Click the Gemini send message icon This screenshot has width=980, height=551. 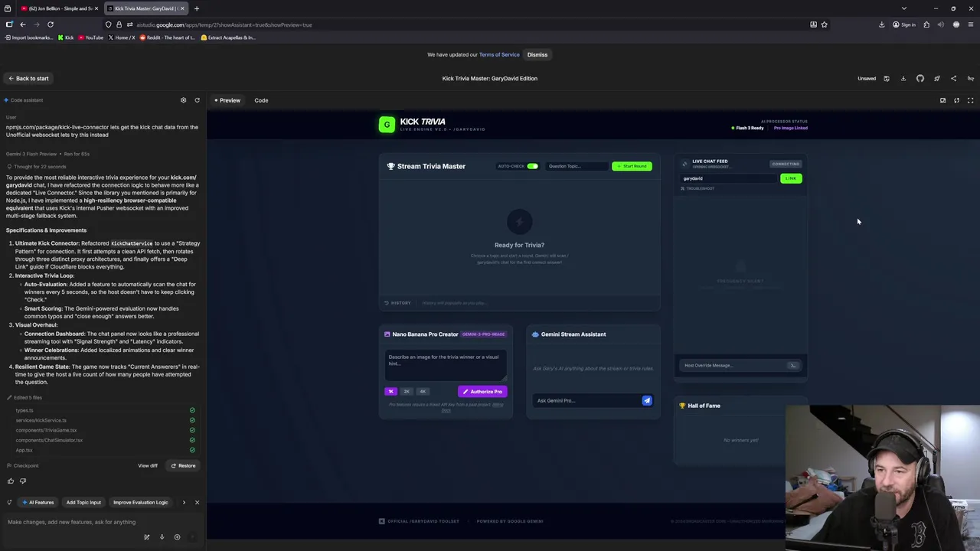(x=647, y=400)
